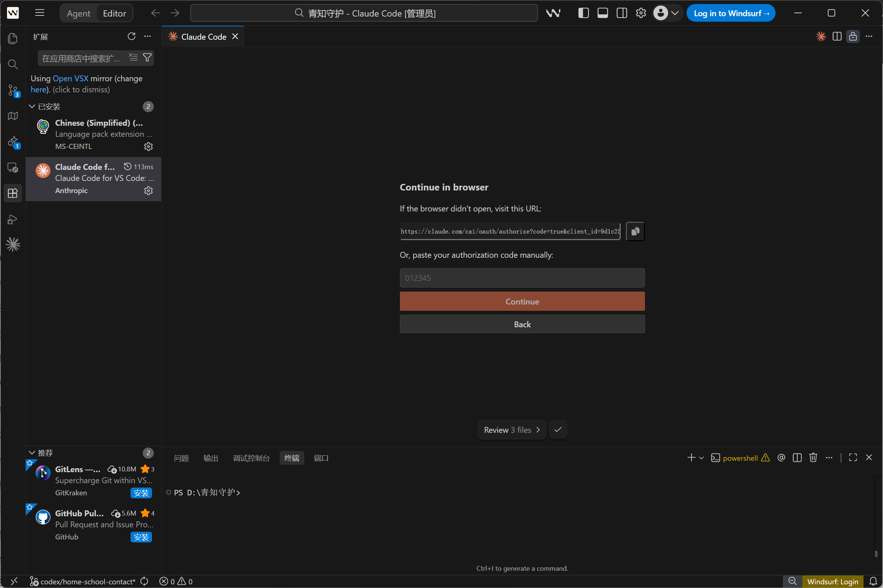
Task: Open the Claude Code activity bar icon
Action: [x=13, y=245]
